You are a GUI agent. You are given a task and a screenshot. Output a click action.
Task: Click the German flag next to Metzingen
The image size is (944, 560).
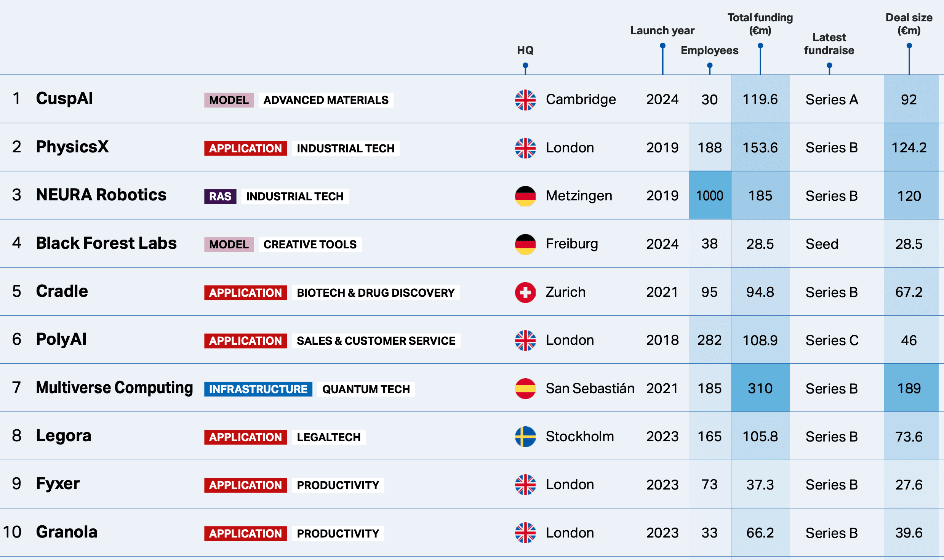525,196
